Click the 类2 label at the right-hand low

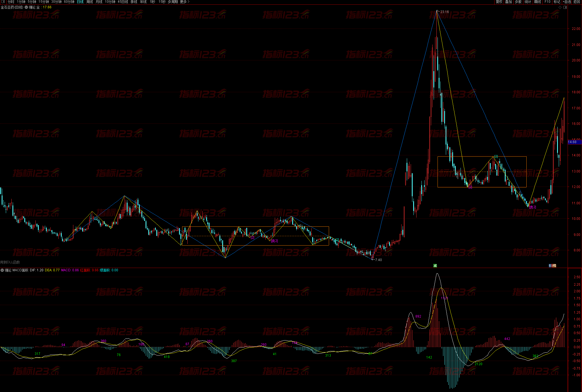pyautogui.click(x=532, y=207)
